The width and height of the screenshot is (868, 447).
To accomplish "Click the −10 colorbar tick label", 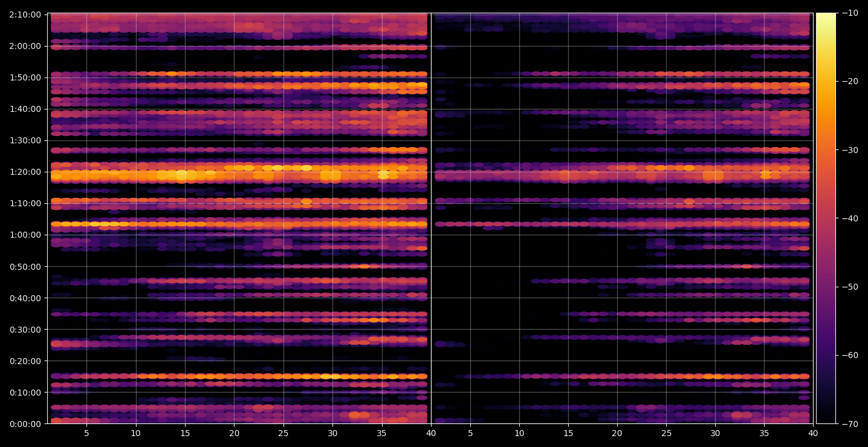I will click(850, 13).
